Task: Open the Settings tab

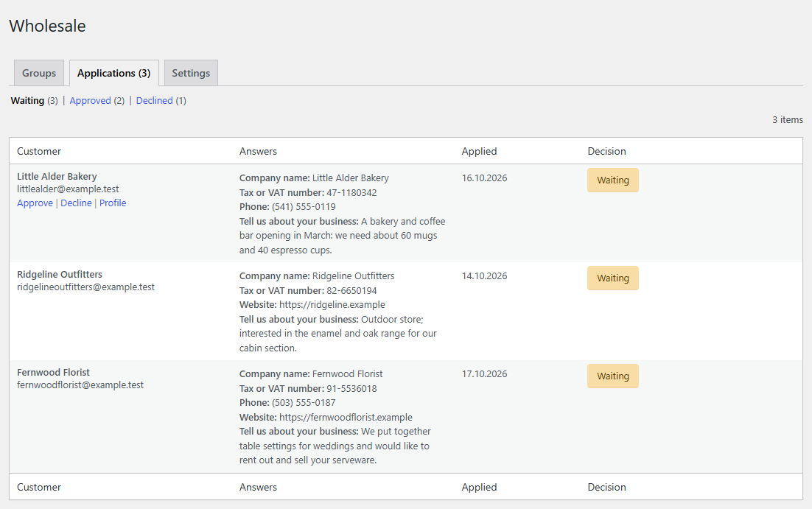Action: pos(191,73)
